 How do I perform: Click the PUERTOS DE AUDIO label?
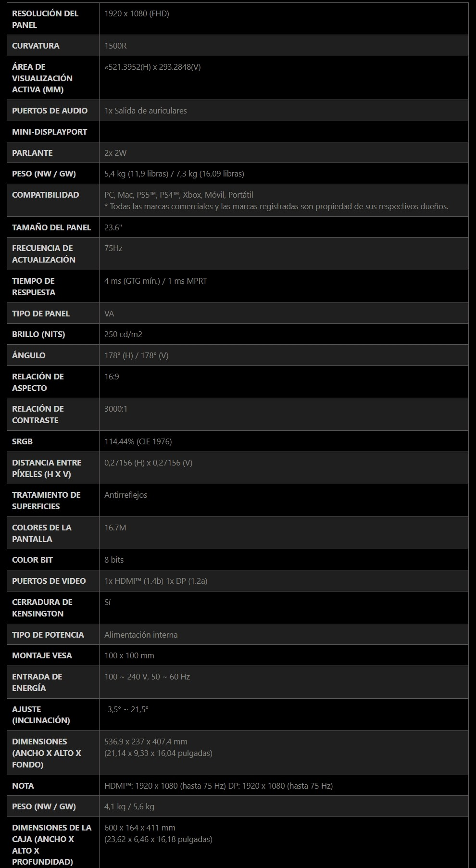[x=50, y=111]
